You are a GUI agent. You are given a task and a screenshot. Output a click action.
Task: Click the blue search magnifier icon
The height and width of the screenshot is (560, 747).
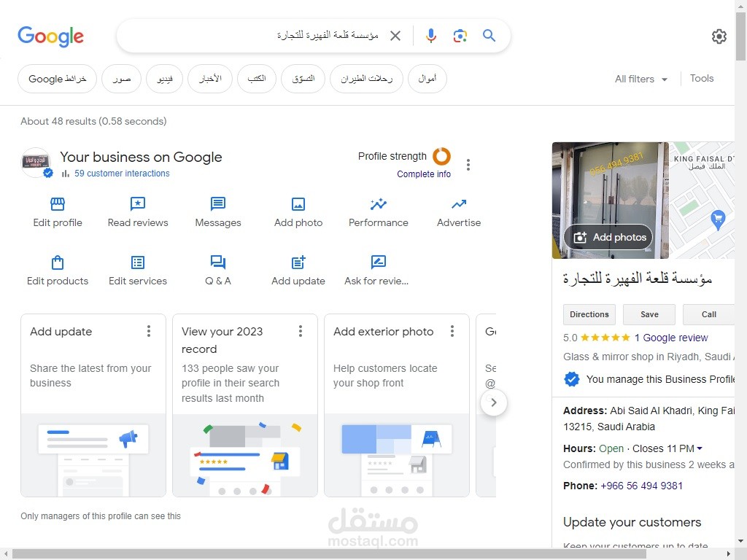489,35
